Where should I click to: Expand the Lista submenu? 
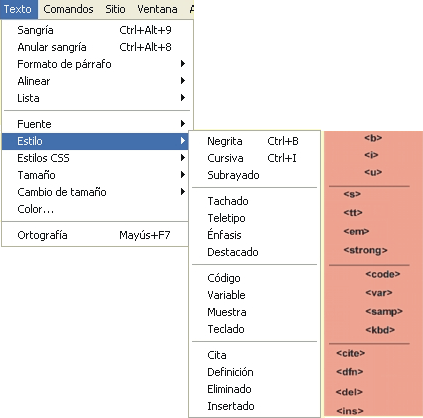[96, 98]
